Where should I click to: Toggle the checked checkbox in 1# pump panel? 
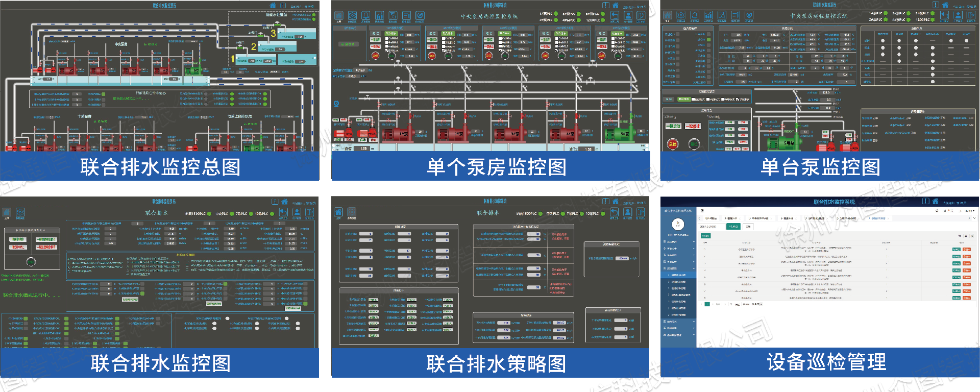[386, 50]
